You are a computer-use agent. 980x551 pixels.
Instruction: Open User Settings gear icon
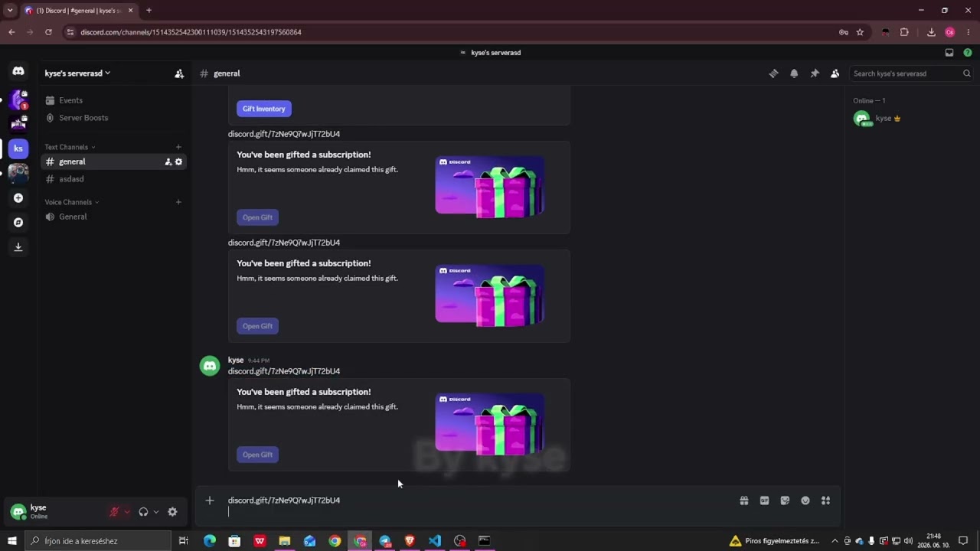coord(172,512)
